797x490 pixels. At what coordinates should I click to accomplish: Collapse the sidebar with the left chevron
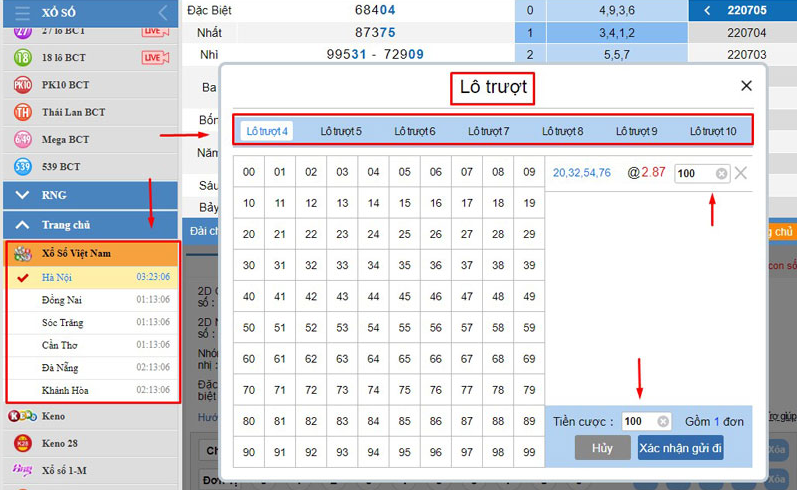click(x=162, y=13)
